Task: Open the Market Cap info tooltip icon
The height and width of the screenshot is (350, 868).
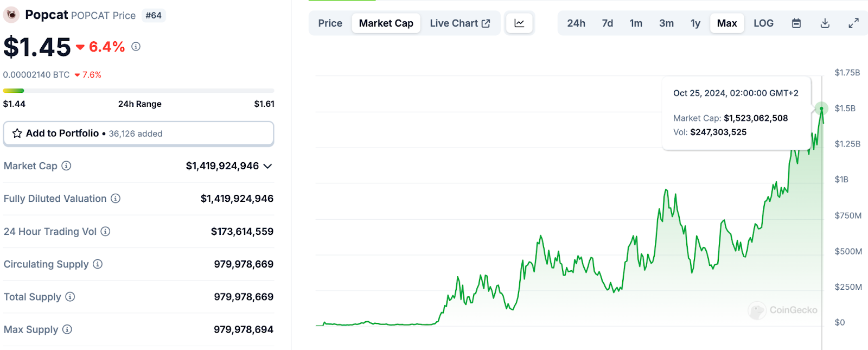Action: pos(66,166)
